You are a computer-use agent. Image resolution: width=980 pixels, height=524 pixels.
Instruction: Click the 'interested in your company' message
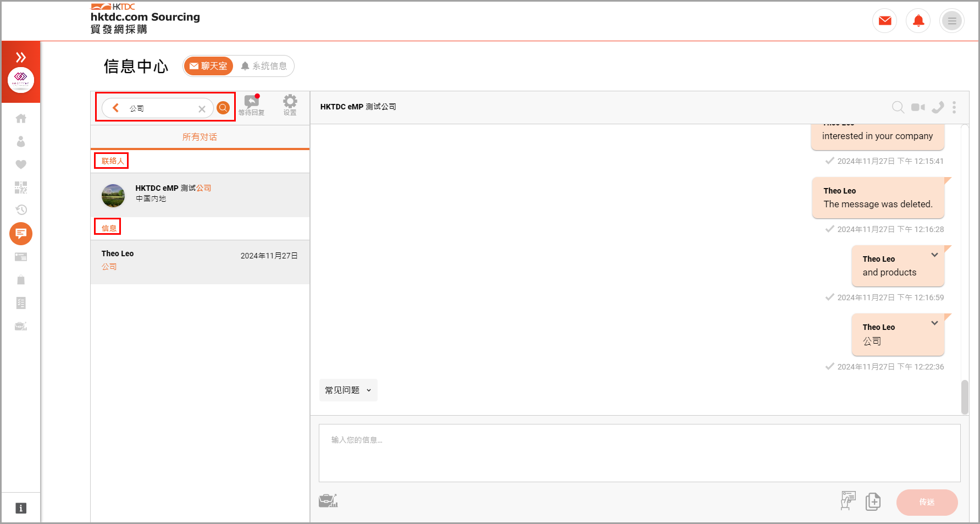click(877, 136)
